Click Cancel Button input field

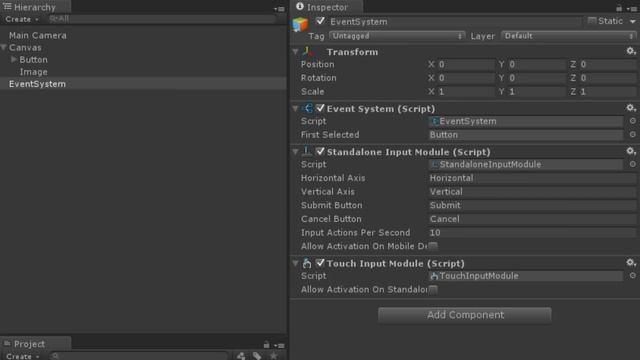tap(532, 219)
